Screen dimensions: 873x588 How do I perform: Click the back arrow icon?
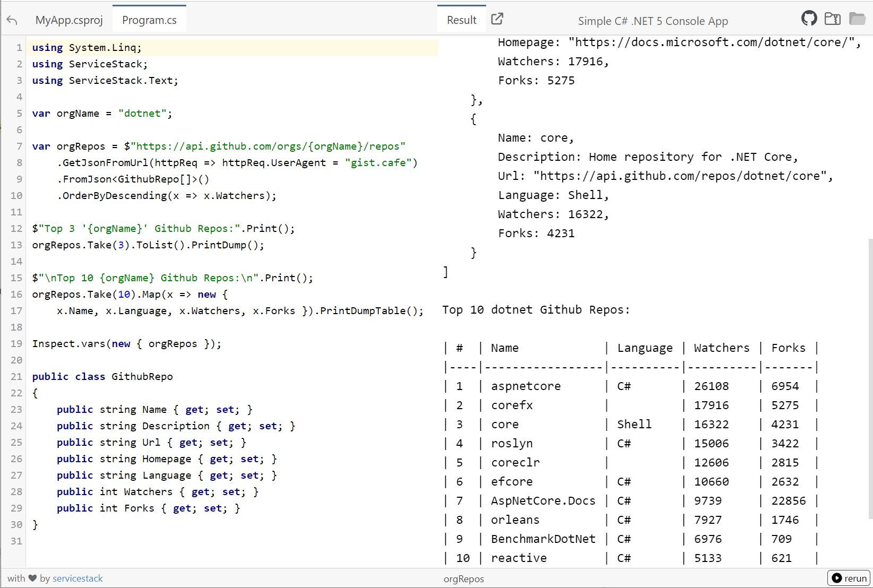(12, 20)
